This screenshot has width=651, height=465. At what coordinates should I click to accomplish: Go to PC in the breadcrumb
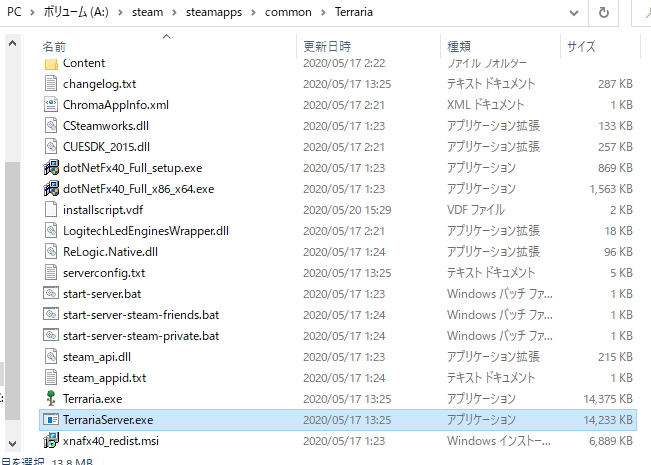click(x=14, y=12)
